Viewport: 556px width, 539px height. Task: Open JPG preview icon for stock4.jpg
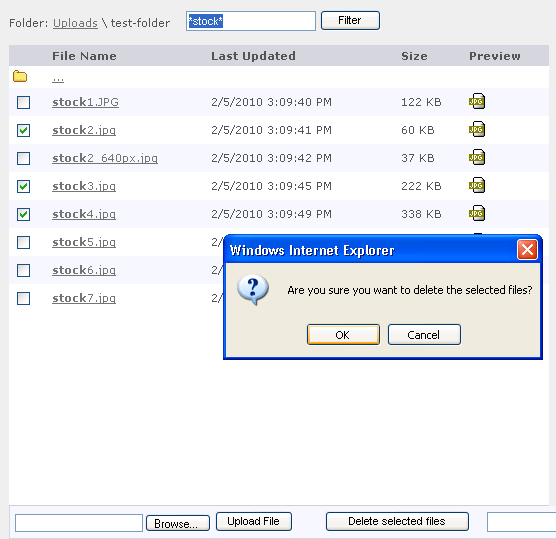pos(477,213)
